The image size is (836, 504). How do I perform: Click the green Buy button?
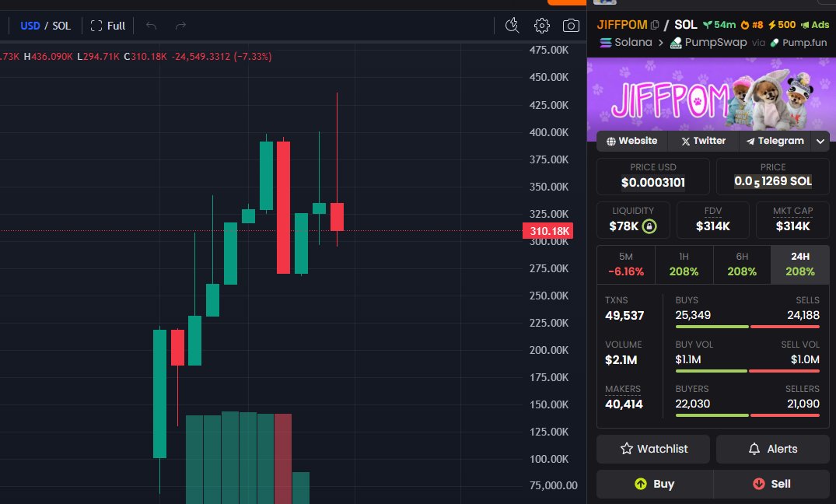tap(655, 484)
